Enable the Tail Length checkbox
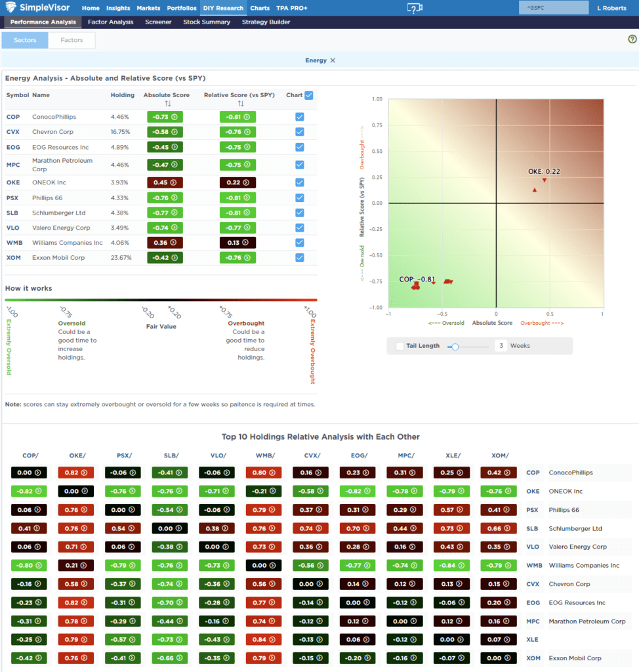Image resolution: width=639 pixels, height=672 pixels. click(400, 346)
